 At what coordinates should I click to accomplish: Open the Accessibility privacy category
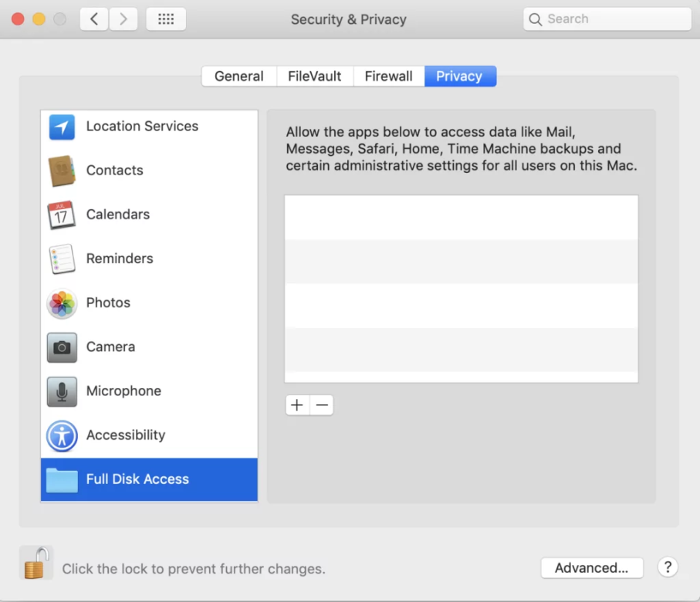click(149, 435)
